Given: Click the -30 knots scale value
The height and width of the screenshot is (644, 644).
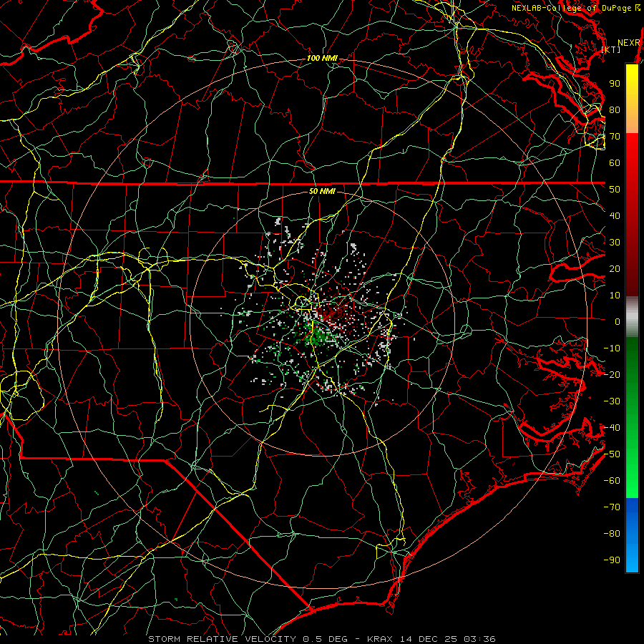Looking at the screenshot, I should [612, 401].
